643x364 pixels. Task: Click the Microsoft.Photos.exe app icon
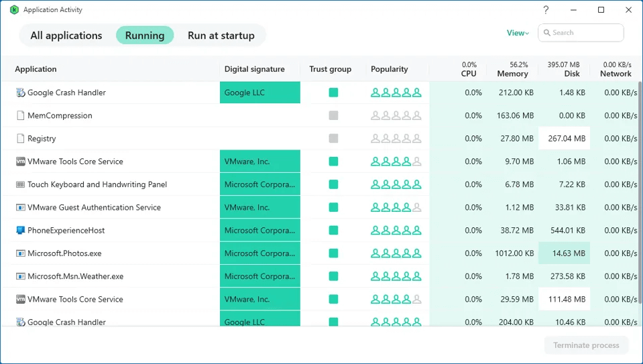tap(20, 253)
